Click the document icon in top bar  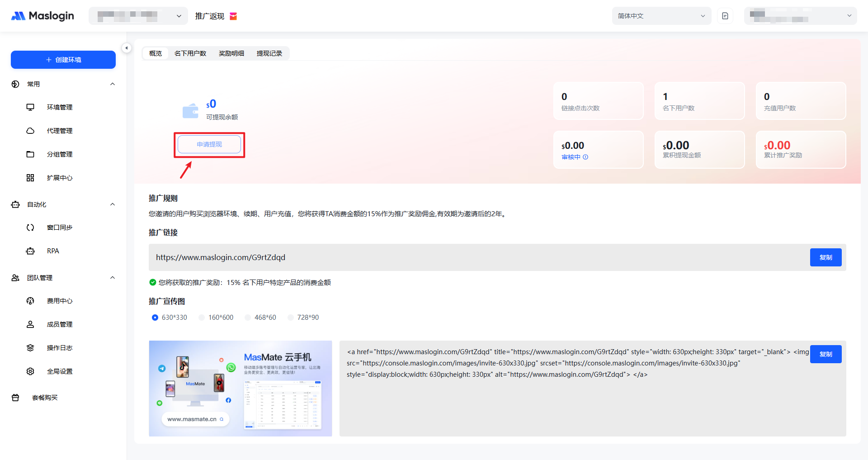[x=725, y=16]
